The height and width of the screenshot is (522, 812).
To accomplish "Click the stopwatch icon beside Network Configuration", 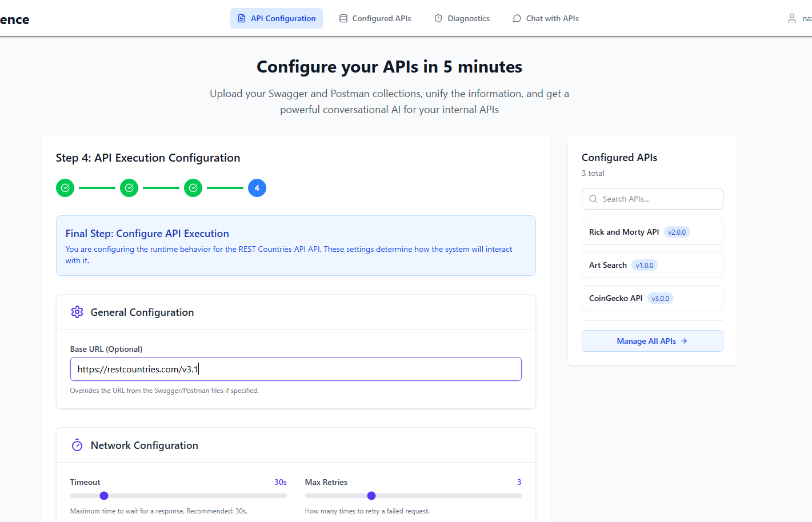I will click(77, 445).
